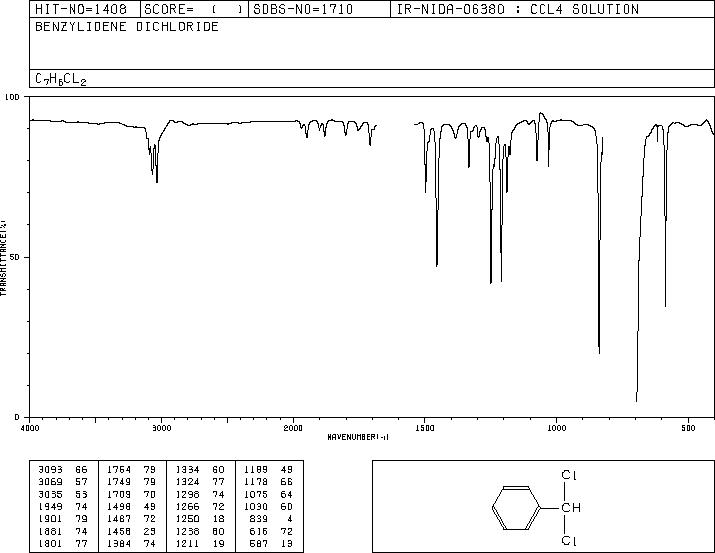Select peak table entry 687
This screenshot has width=715, height=553.
(259, 543)
